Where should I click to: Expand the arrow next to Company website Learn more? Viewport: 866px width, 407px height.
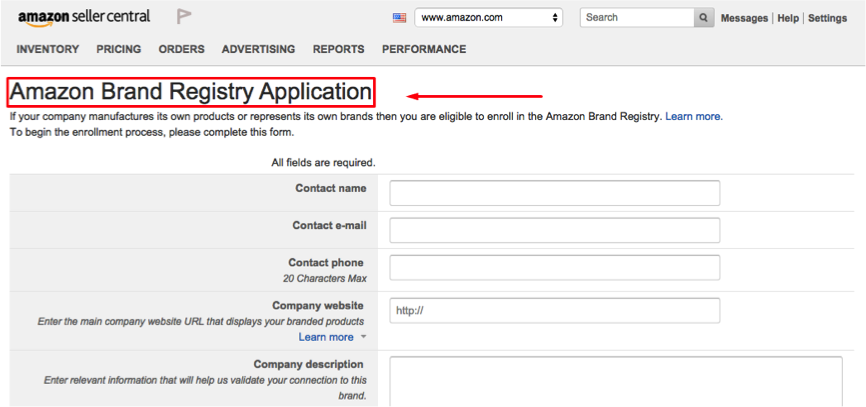click(x=363, y=337)
